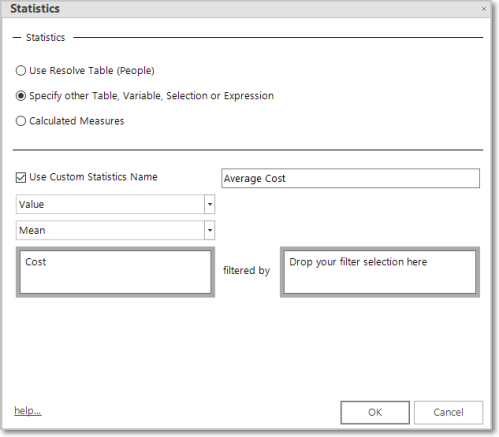The height and width of the screenshot is (437, 499).
Task: Open the help... link
Action: (28, 411)
